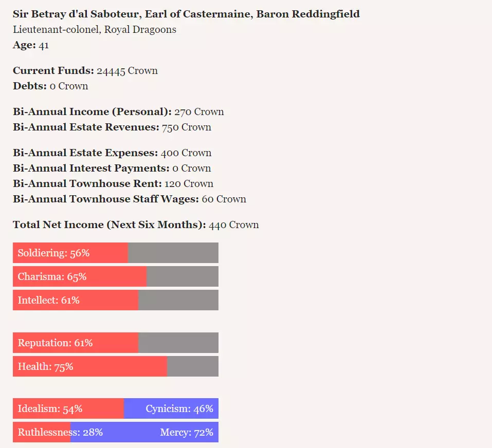
Task: Click the Intellect 61% progress bar
Action: [x=116, y=300]
